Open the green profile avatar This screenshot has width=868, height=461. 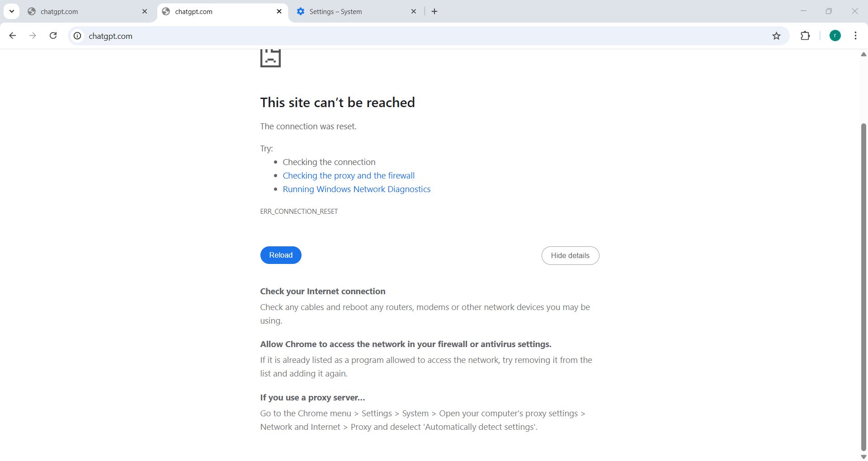[x=835, y=36]
